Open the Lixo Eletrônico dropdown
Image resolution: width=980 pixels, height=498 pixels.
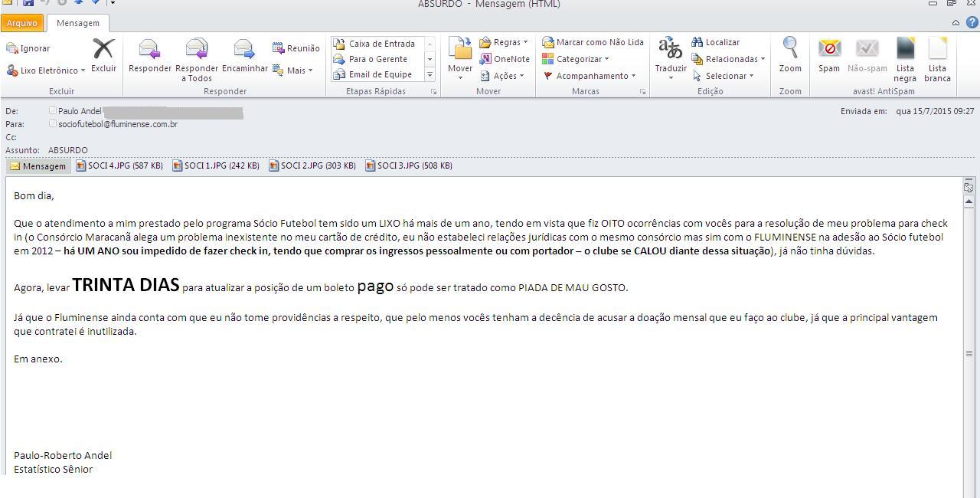point(46,70)
